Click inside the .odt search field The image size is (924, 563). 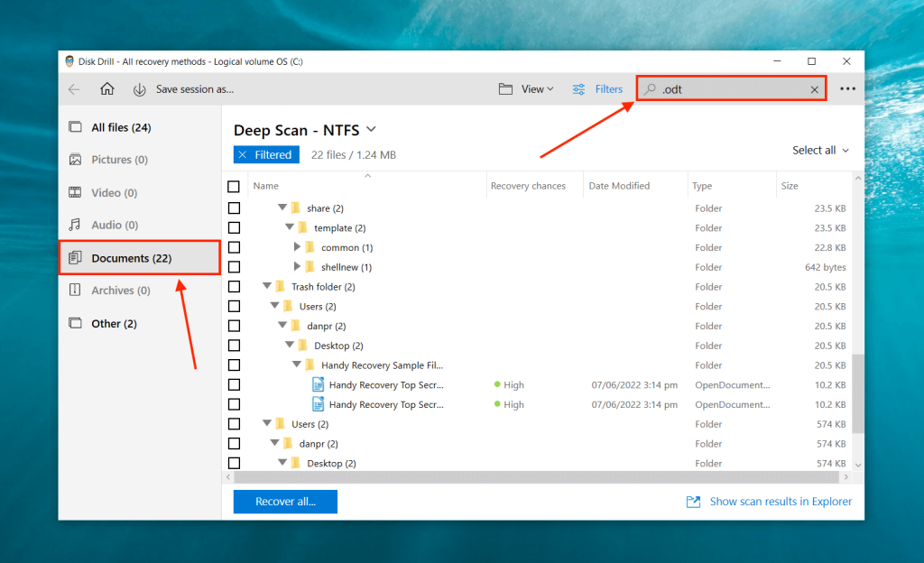pos(722,88)
